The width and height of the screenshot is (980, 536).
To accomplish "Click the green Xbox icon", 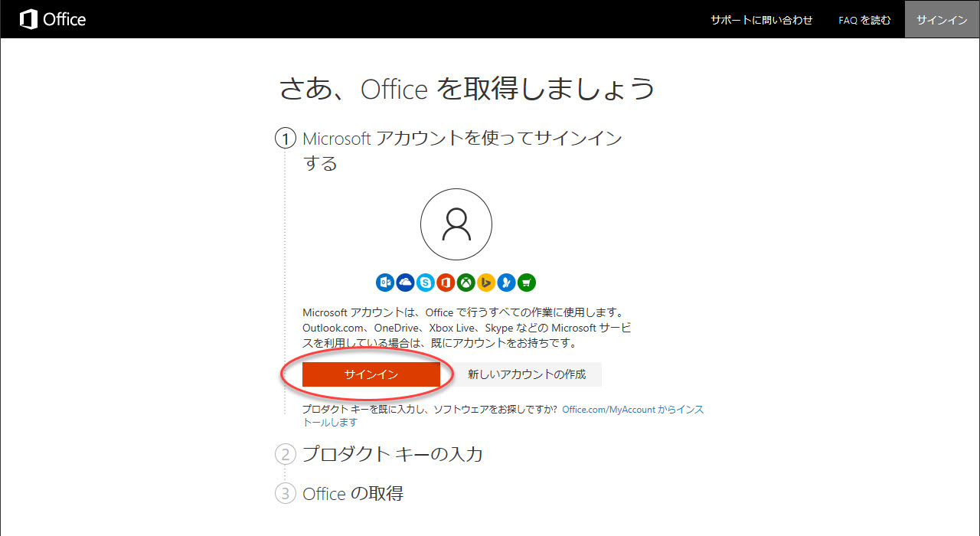I will [x=465, y=283].
